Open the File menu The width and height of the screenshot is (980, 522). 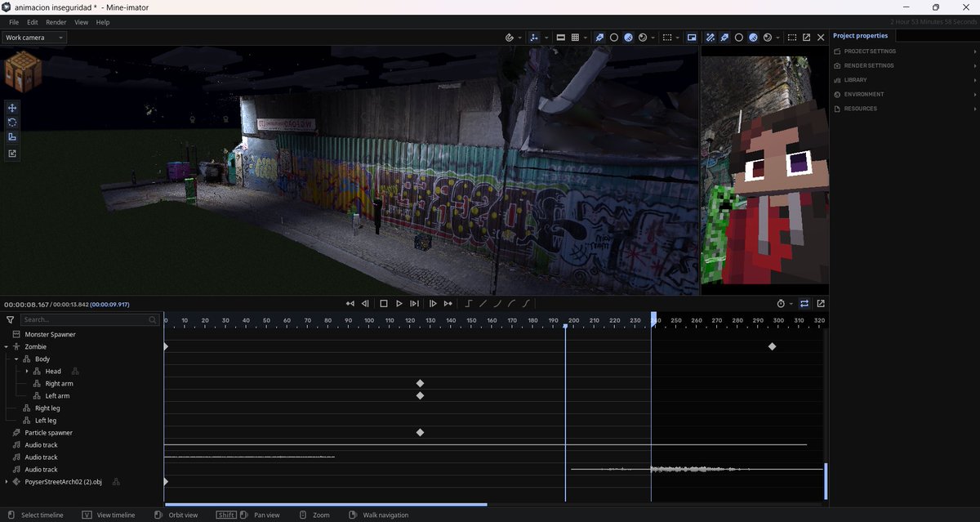[14, 22]
